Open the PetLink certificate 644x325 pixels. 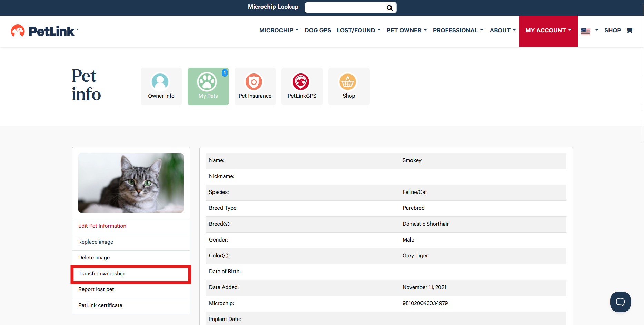point(100,305)
